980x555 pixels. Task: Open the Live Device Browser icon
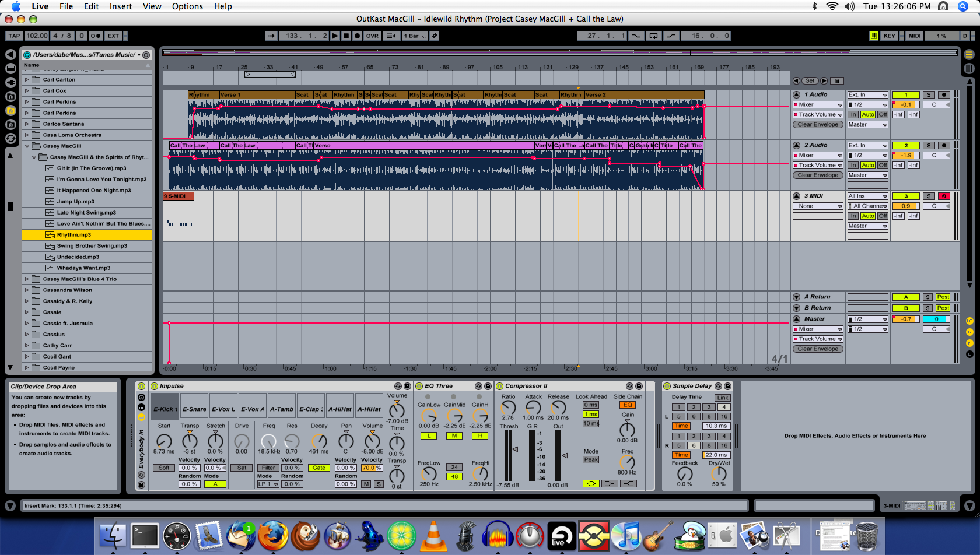(x=10, y=68)
